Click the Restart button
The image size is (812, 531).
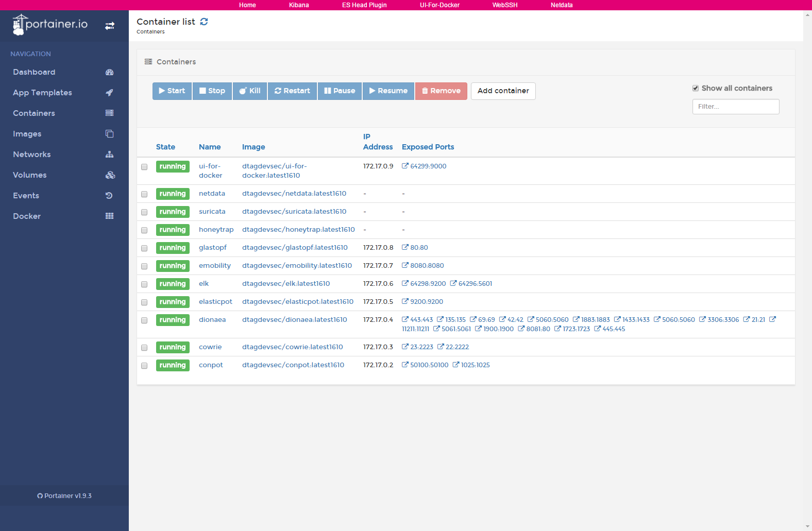tap(292, 91)
